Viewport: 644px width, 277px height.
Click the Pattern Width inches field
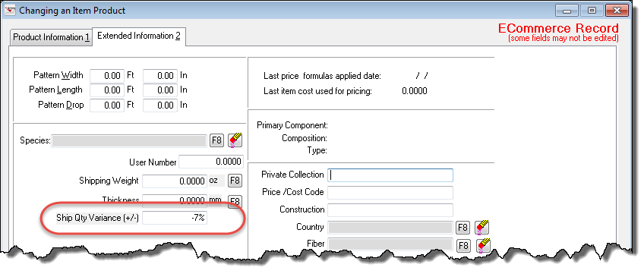click(x=160, y=76)
